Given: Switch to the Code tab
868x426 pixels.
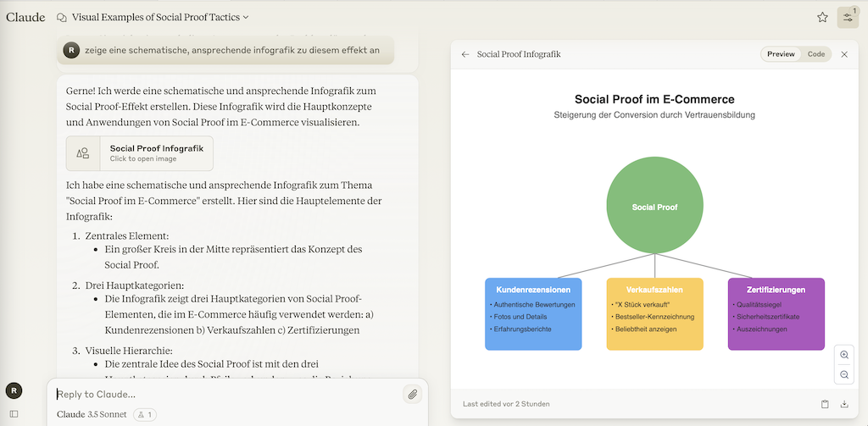Looking at the screenshot, I should coord(816,53).
